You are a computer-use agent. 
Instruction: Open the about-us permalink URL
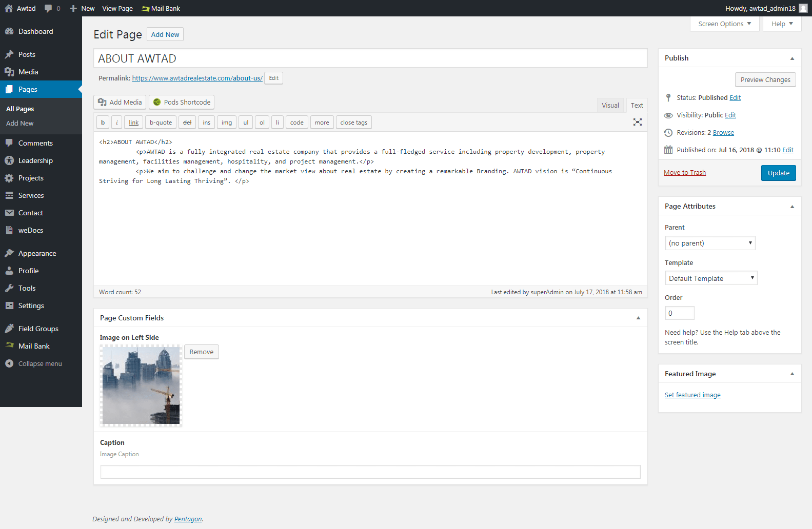click(197, 78)
